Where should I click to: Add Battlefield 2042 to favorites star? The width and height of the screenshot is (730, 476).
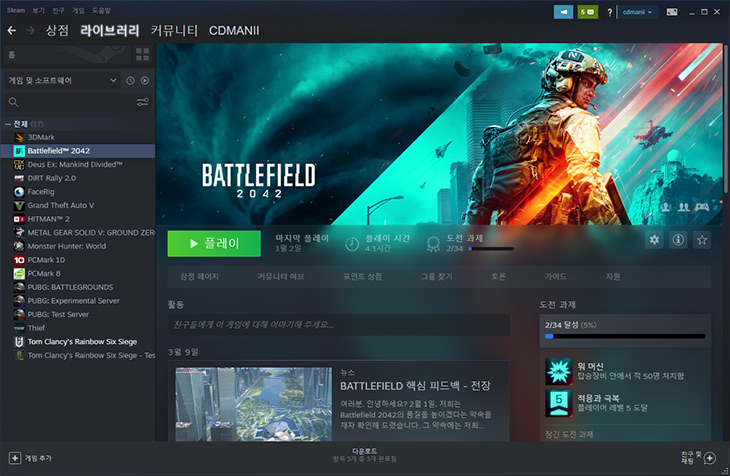click(x=702, y=240)
